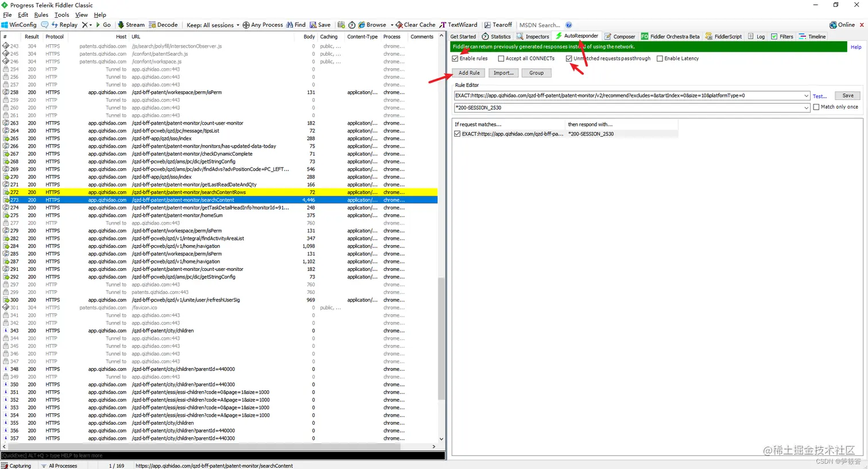868x469 pixels.
Task: Click the Group button
Action: coord(536,73)
